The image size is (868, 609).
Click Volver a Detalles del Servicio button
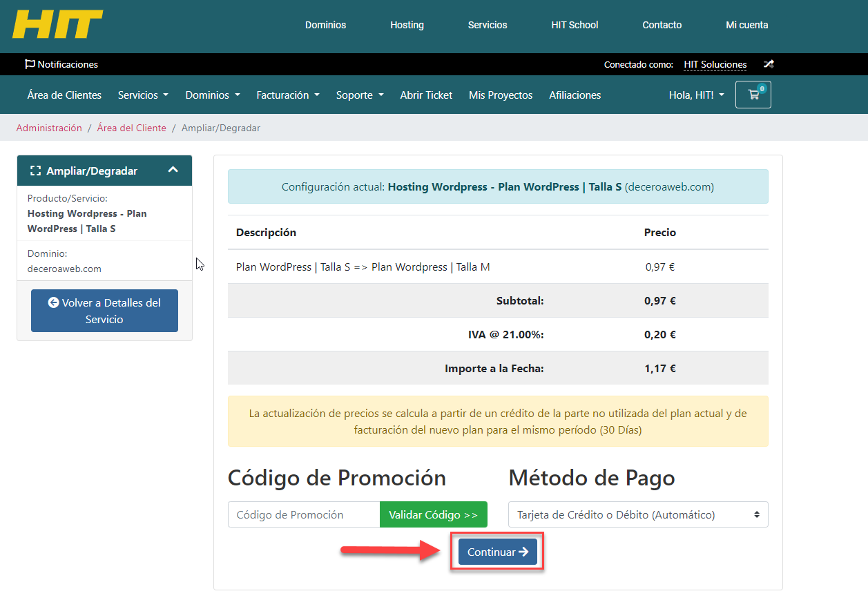[104, 311]
